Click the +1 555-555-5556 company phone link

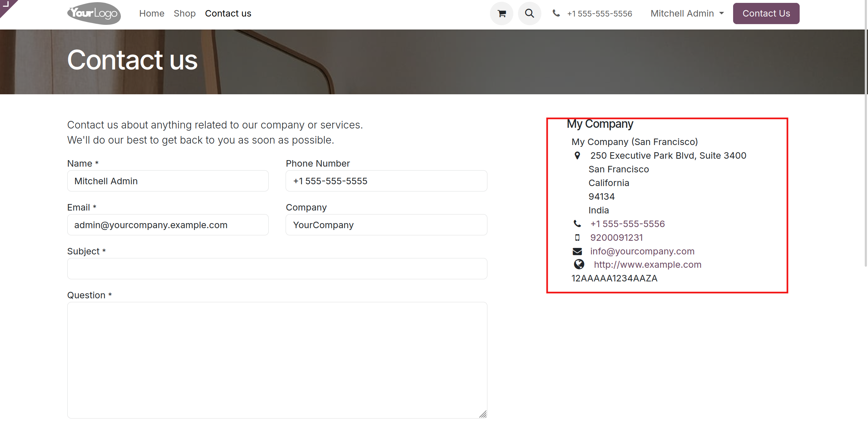tap(627, 224)
